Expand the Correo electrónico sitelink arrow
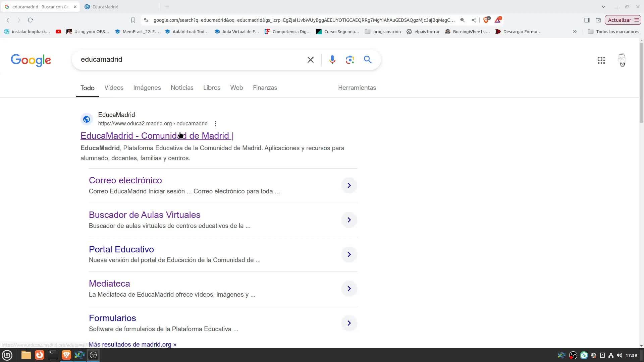The image size is (644, 362). [x=349, y=185]
